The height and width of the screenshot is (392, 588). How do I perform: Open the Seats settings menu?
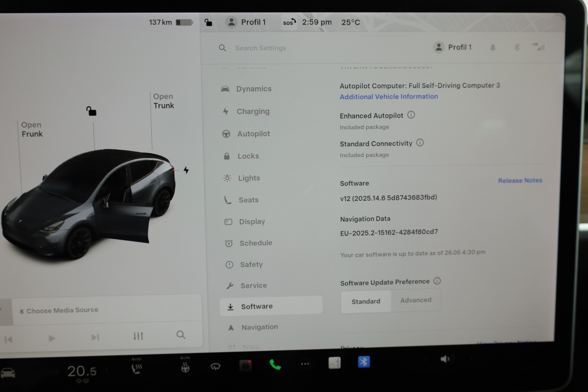tap(241, 200)
